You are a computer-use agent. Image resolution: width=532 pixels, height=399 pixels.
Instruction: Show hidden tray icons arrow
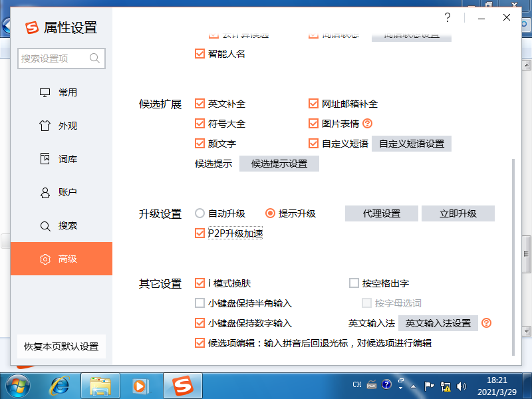[413, 386]
